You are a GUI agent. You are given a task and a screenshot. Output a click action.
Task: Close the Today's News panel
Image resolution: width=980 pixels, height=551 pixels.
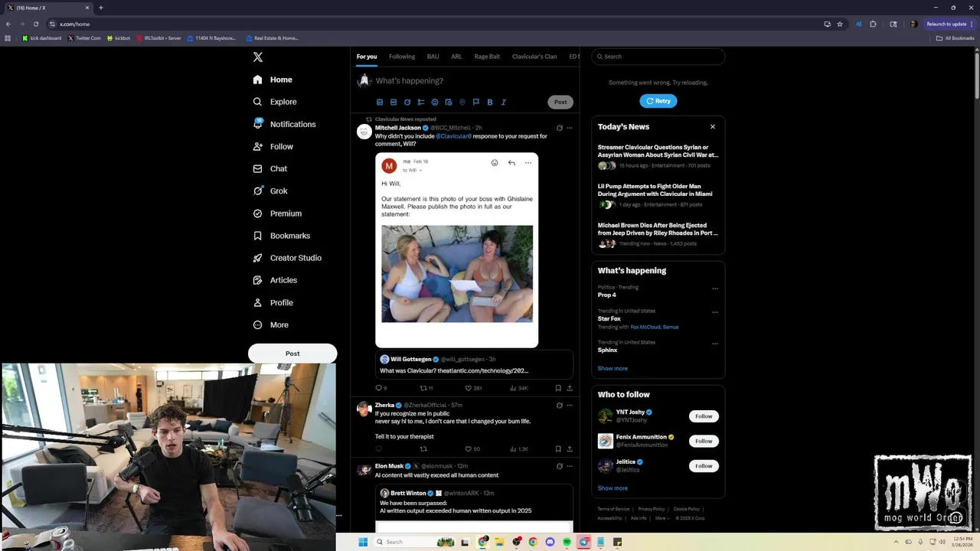click(713, 127)
